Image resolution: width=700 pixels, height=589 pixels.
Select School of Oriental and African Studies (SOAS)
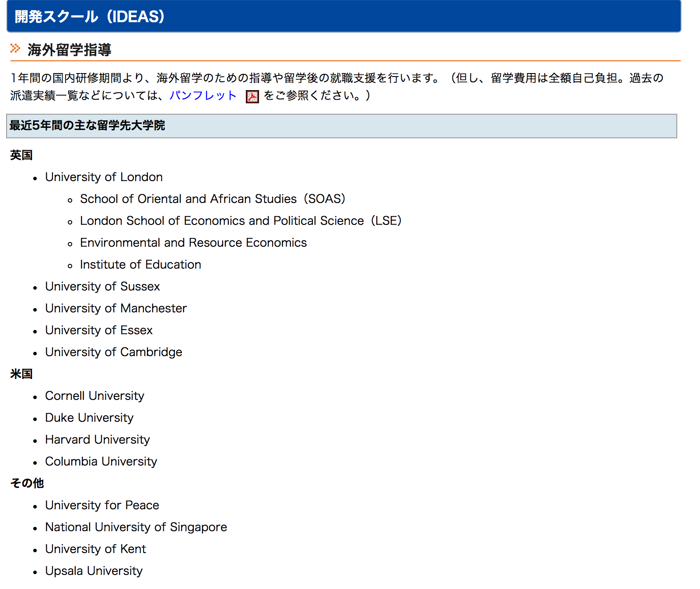pos(213,199)
